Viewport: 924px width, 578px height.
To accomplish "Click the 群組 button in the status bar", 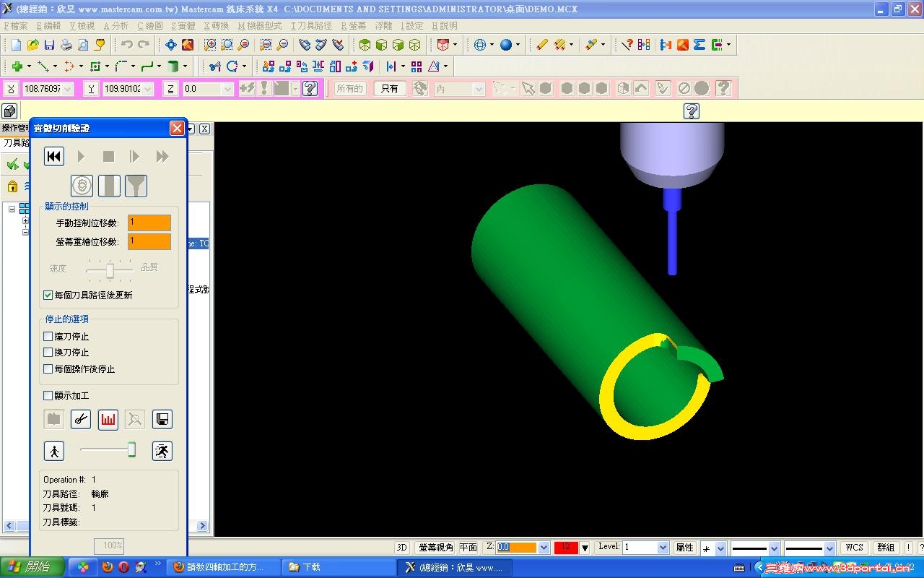I will [x=886, y=548].
